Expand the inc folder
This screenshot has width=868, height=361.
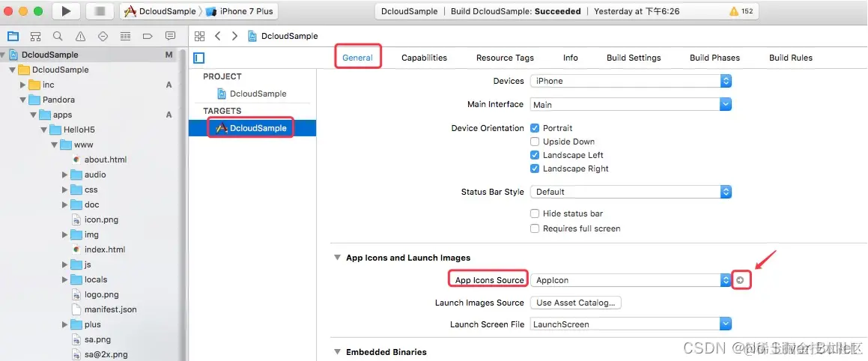22,85
